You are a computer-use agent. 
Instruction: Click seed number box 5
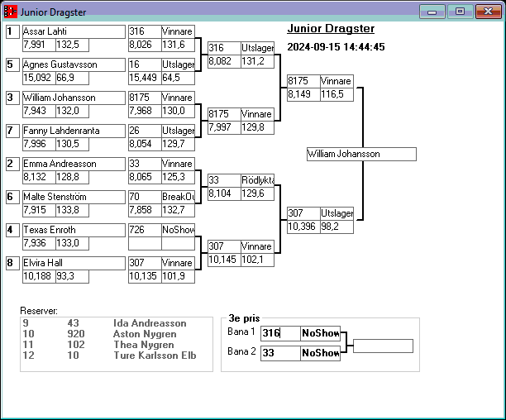12,64
